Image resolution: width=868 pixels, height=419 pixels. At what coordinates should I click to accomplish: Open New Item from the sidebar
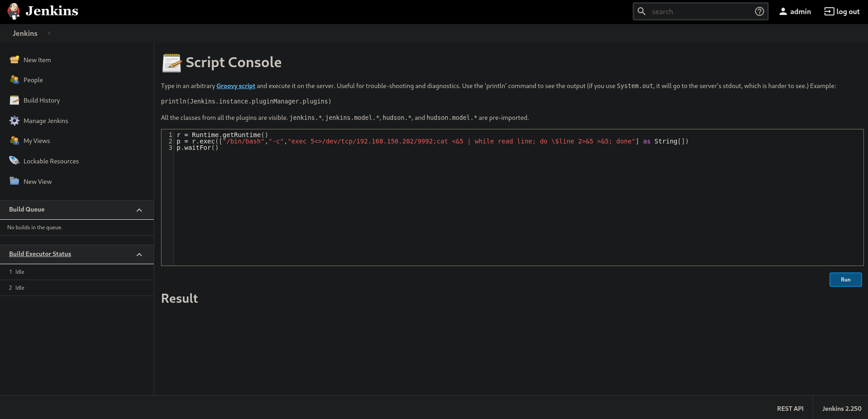click(x=37, y=60)
